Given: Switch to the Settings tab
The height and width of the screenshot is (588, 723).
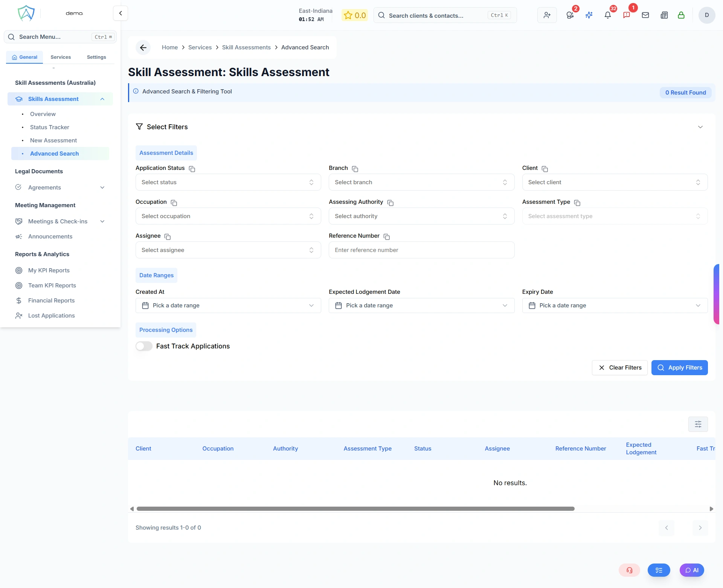Looking at the screenshot, I should pyautogui.click(x=96, y=57).
